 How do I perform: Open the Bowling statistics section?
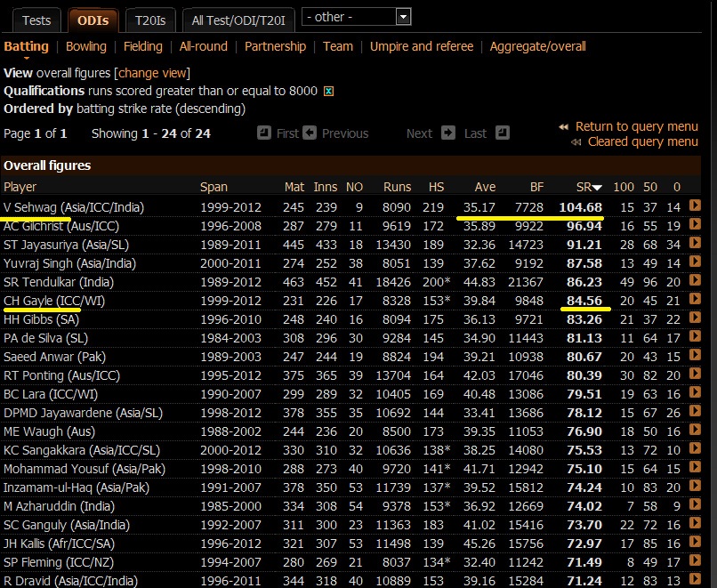86,46
